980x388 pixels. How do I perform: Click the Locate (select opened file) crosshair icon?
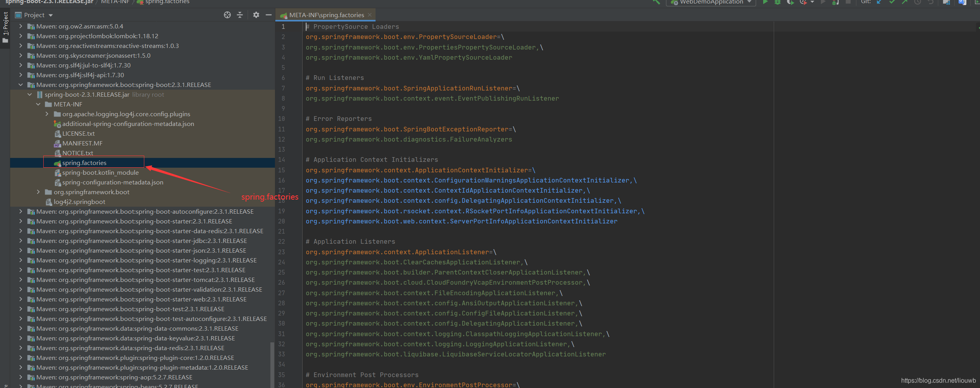[x=227, y=15]
